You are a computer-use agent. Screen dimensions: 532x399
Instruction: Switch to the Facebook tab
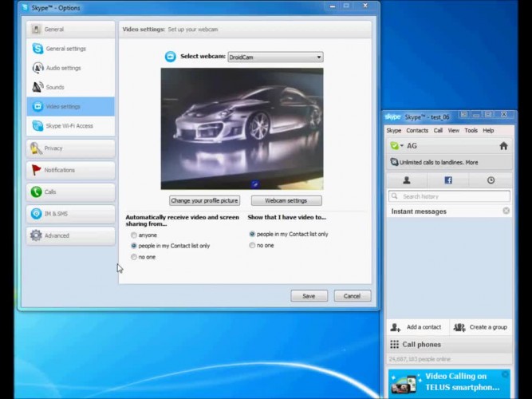[x=448, y=180]
